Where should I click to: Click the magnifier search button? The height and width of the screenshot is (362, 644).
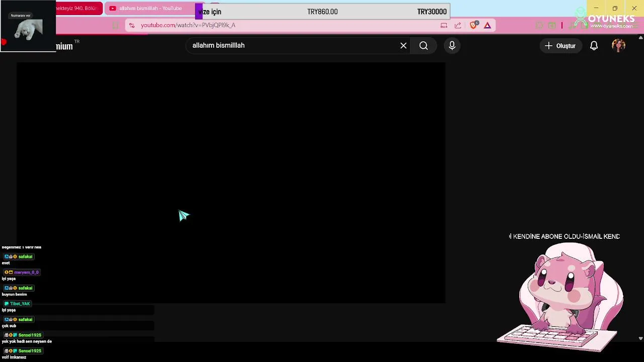pyautogui.click(x=424, y=46)
